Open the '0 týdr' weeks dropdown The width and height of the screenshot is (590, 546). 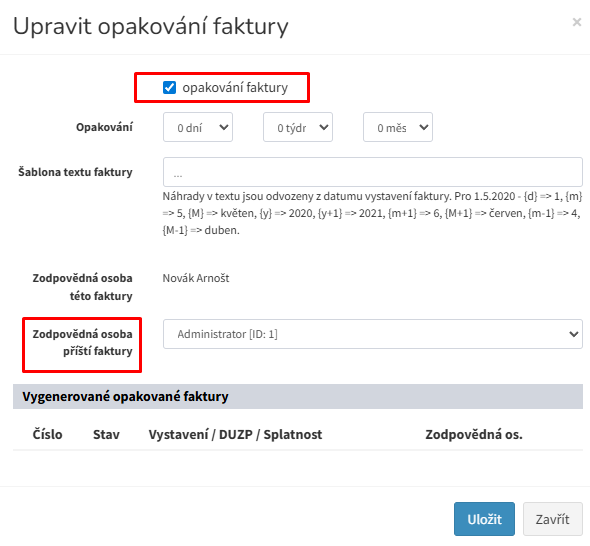pyautogui.click(x=298, y=127)
